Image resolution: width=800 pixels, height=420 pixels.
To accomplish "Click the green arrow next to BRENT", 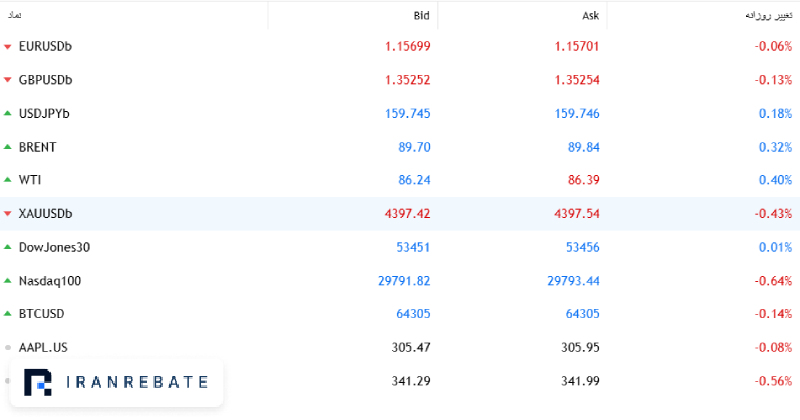I will [8, 147].
